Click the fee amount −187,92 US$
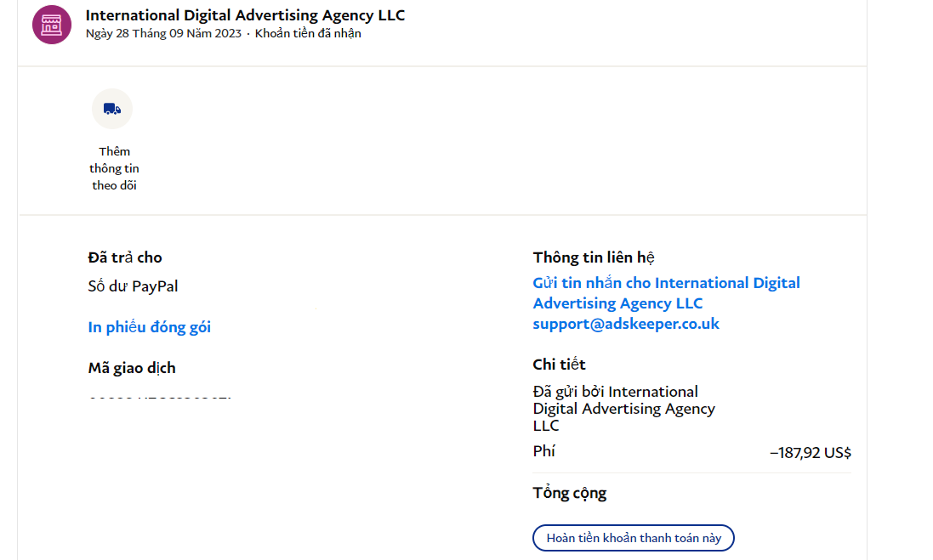 coord(810,453)
